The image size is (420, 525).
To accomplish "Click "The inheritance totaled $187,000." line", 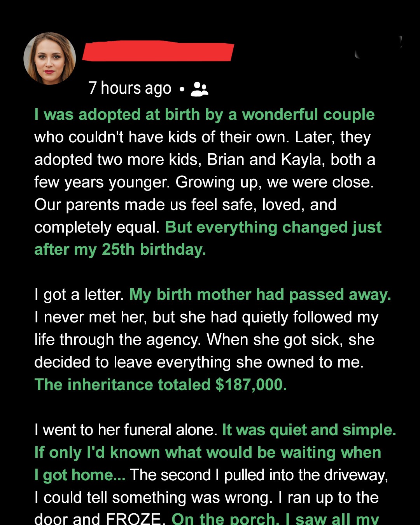I will pyautogui.click(x=161, y=385).
